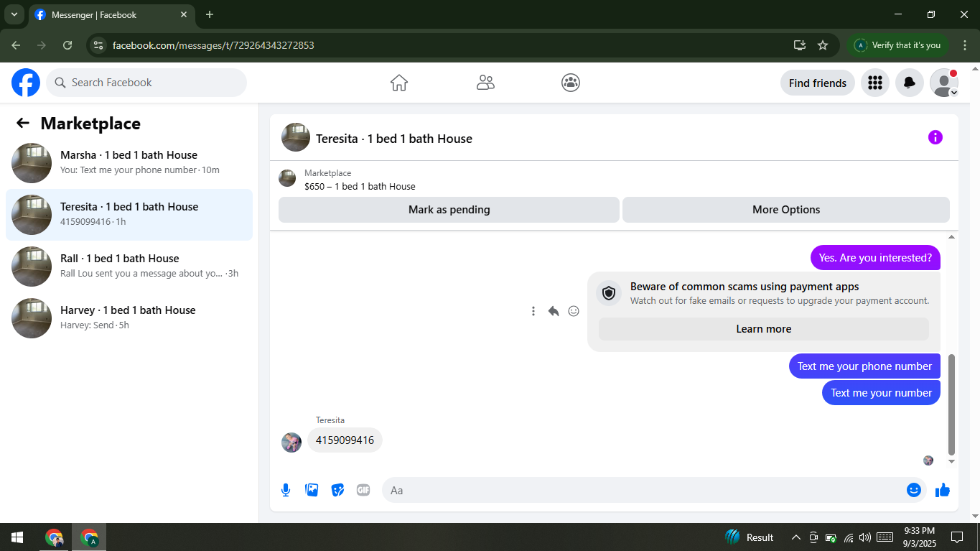
Task: Click the Text me your phone number message
Action: (x=864, y=366)
